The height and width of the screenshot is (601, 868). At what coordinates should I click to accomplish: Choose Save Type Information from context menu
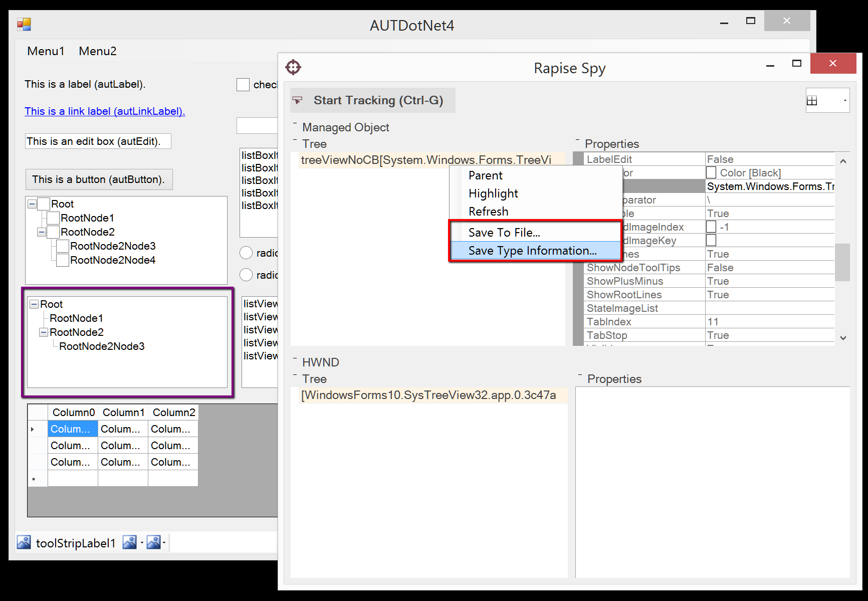coord(532,251)
